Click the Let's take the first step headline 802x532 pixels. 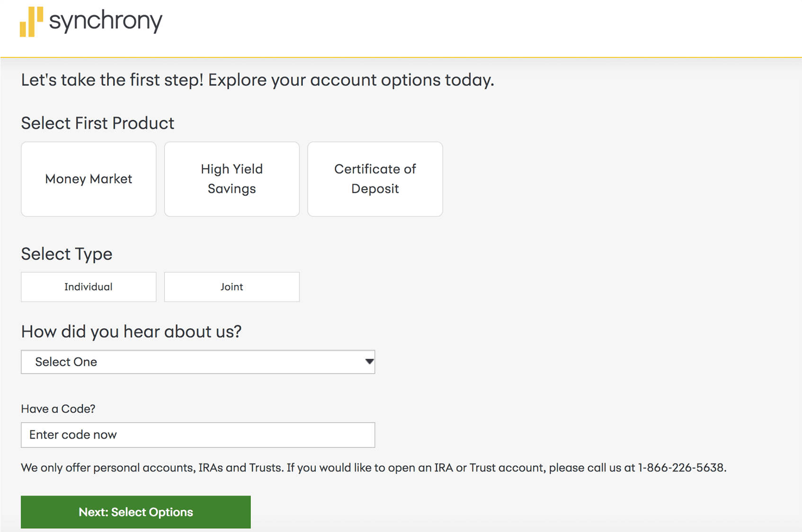[257, 80]
